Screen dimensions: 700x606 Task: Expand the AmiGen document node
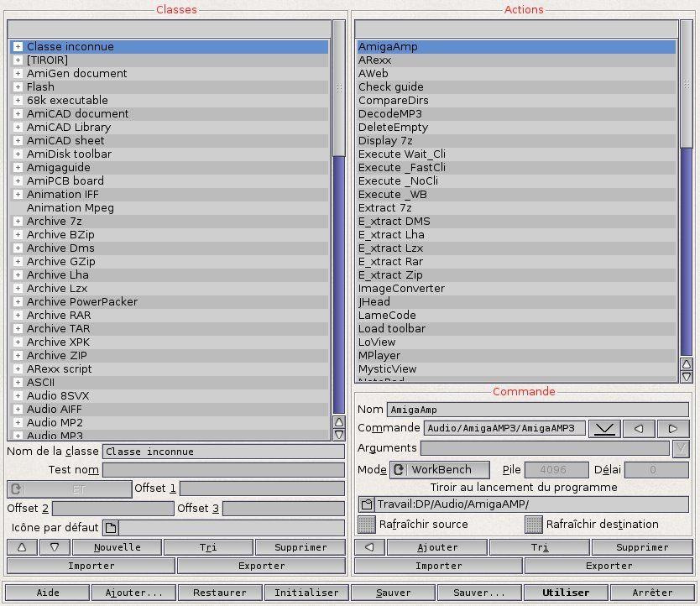(18, 73)
